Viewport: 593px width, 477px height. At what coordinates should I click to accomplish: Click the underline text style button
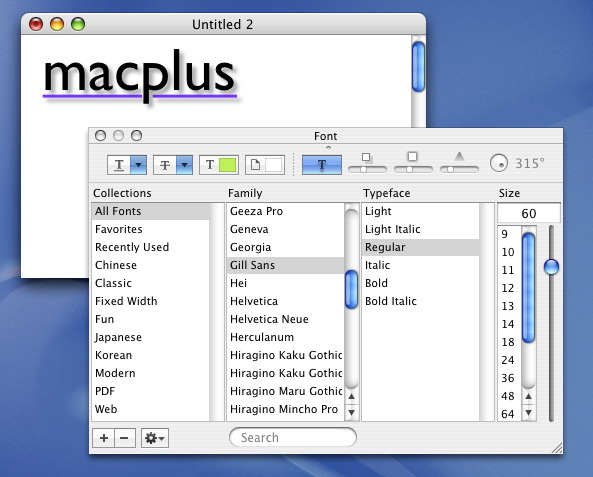point(119,165)
